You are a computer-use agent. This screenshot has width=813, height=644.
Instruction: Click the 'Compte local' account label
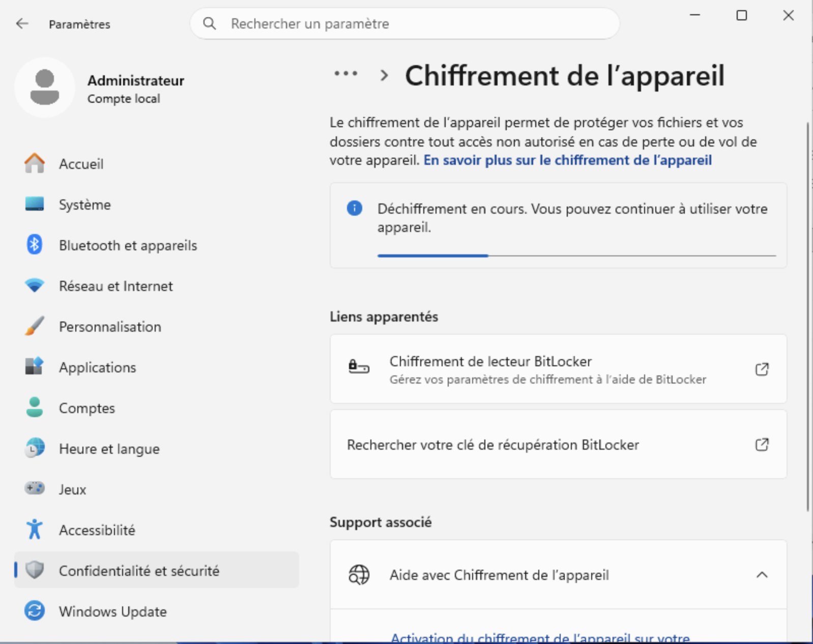pyautogui.click(x=124, y=99)
